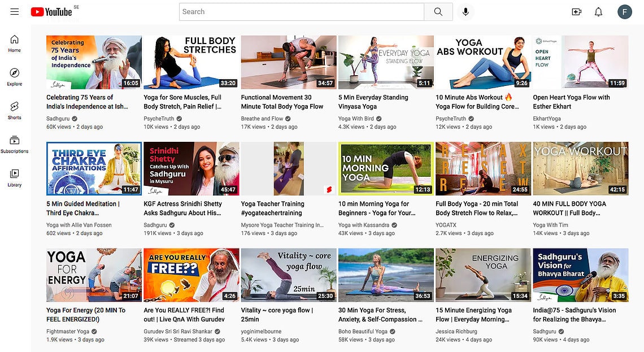Open Subscriptions in sidebar
Image resolution: width=644 pixels, height=352 pixels.
pos(14,145)
